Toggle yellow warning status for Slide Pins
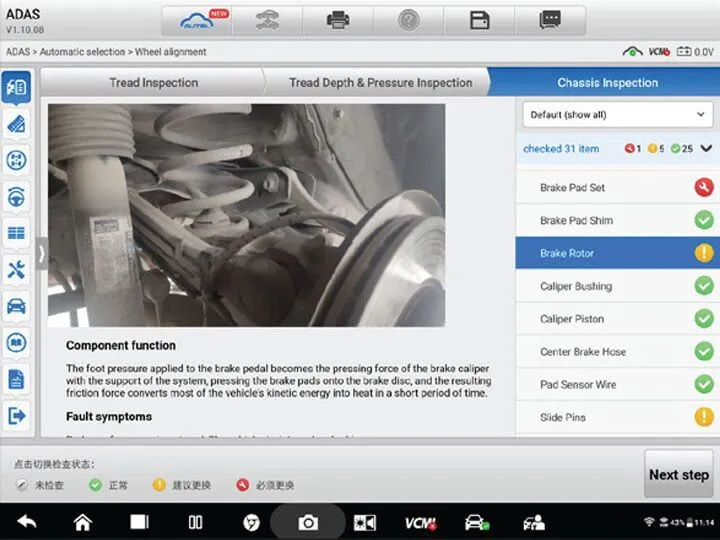Image resolution: width=720 pixels, height=540 pixels. click(x=703, y=417)
